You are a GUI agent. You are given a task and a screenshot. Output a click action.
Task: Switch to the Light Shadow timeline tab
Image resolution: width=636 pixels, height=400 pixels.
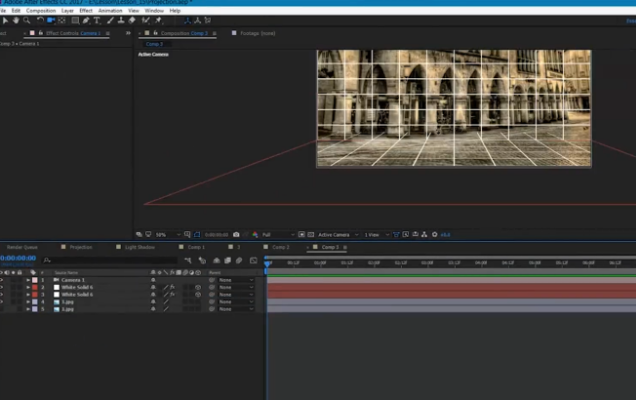[140, 247]
